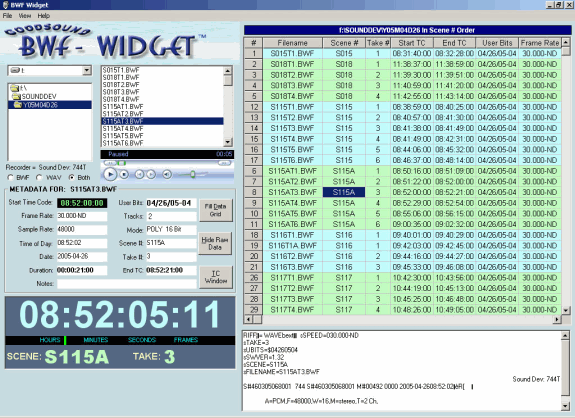Click the empty Notes field
575x418 pixels.
point(127,284)
